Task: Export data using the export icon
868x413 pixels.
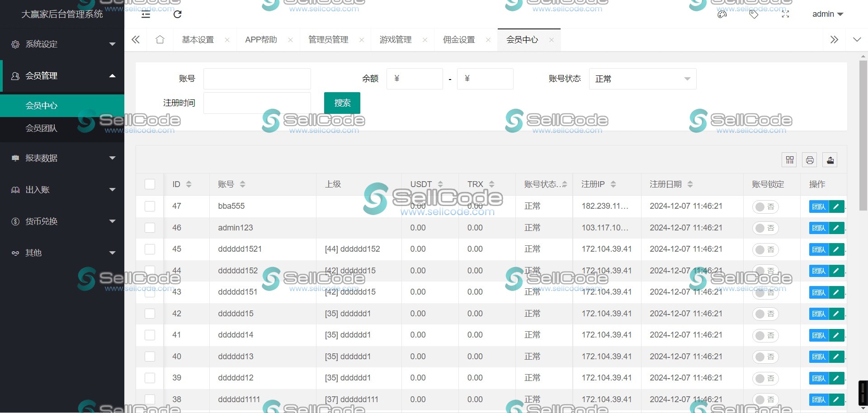Action: point(830,160)
